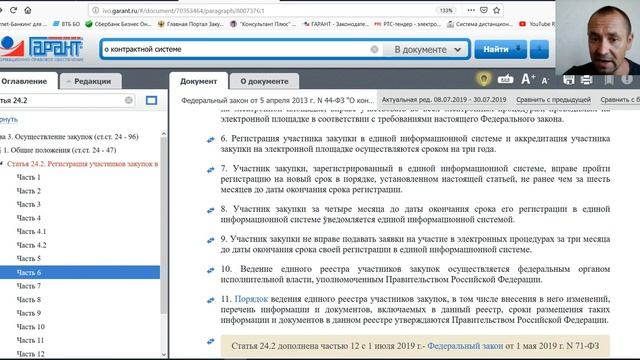Viewport: 640px width, 360px height.
Task: Click the Garant logo
Action: point(41,48)
